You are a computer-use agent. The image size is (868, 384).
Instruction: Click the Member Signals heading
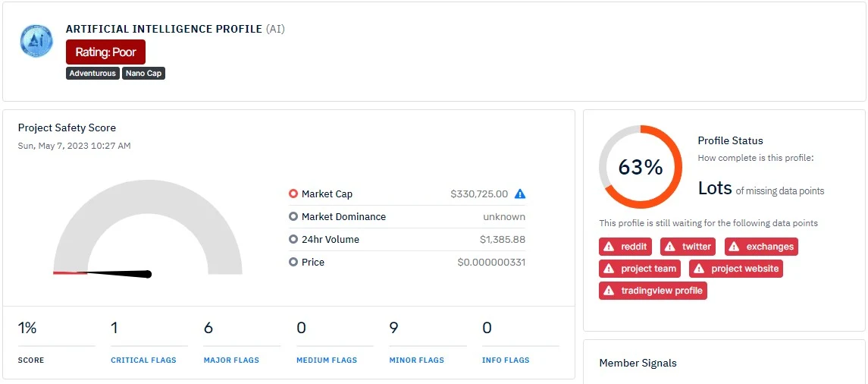click(x=638, y=364)
